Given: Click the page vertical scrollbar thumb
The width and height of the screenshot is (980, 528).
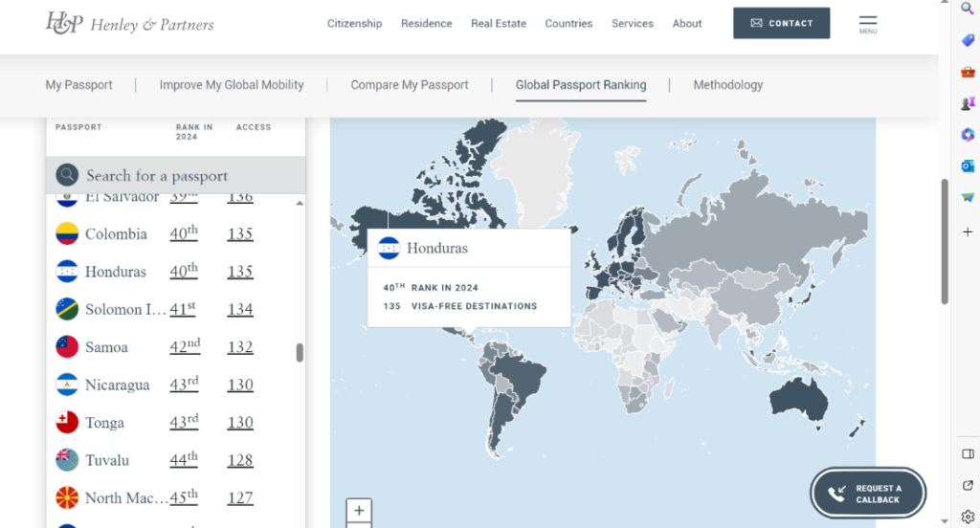Looking at the screenshot, I should [x=945, y=241].
